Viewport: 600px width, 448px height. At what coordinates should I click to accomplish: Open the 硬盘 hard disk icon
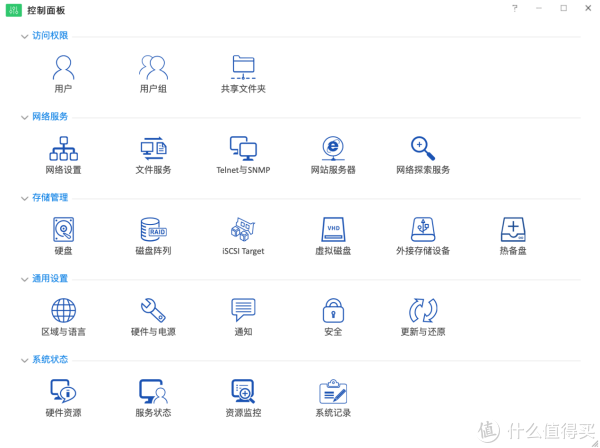pos(63,230)
